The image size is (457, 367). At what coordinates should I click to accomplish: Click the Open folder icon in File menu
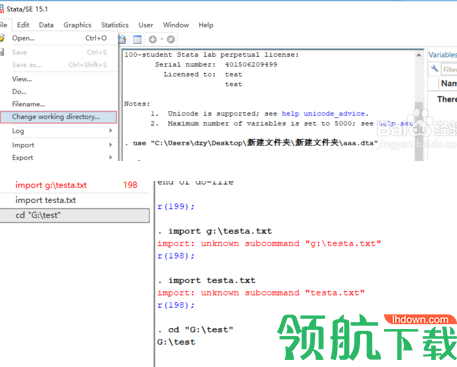click(x=2, y=38)
